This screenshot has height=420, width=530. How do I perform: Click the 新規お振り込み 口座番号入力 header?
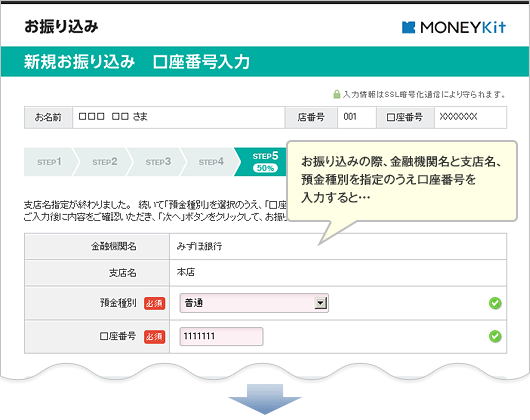coord(137,62)
